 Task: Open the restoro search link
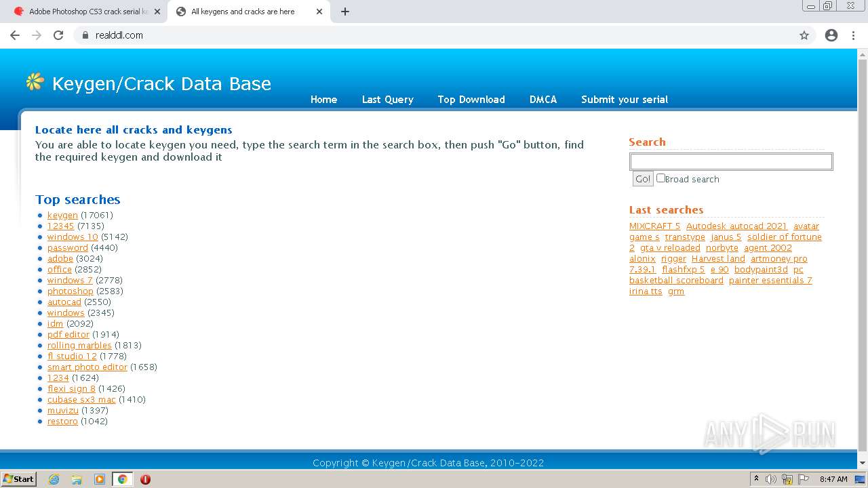point(62,422)
